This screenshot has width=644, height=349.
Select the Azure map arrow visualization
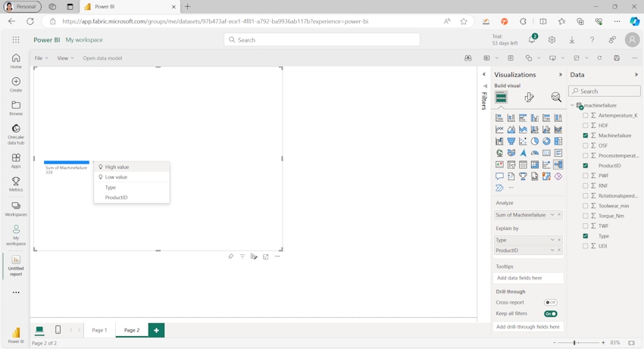tap(523, 153)
